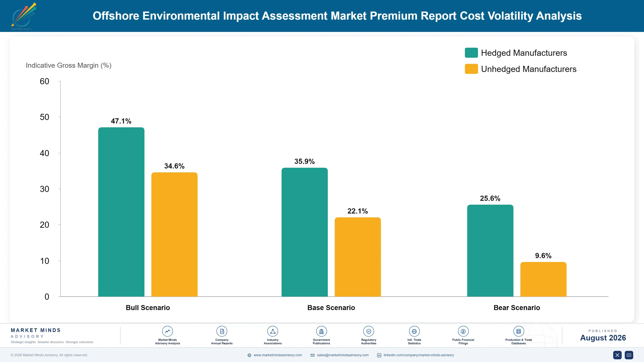Click the Production & Trade Databases icon
The width and height of the screenshot is (644, 362).
(518, 331)
